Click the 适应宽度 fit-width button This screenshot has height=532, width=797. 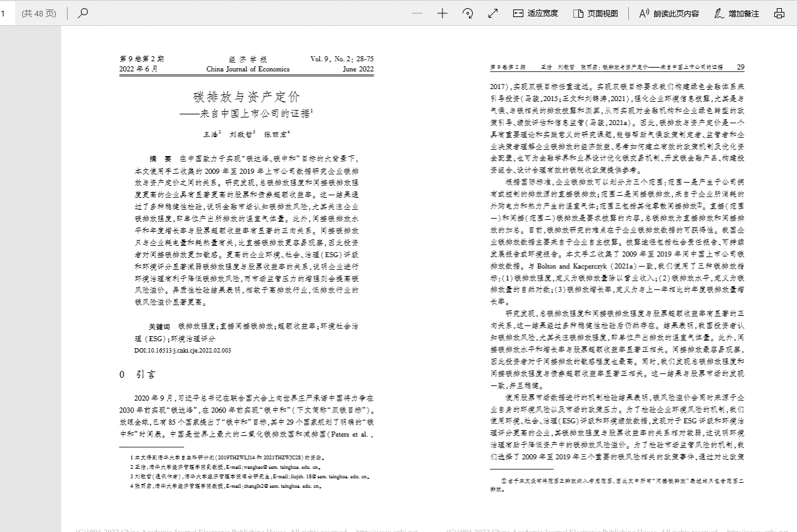pos(535,13)
